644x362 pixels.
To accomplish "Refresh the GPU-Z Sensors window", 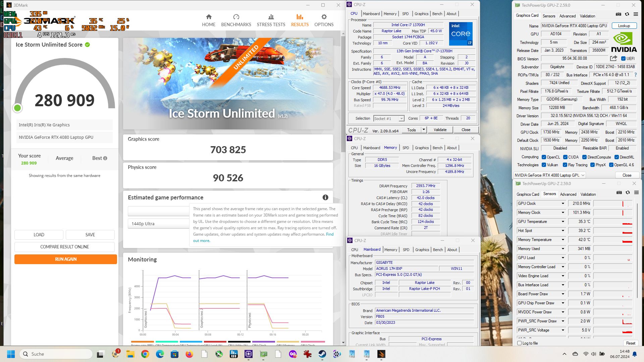I will click(628, 192).
